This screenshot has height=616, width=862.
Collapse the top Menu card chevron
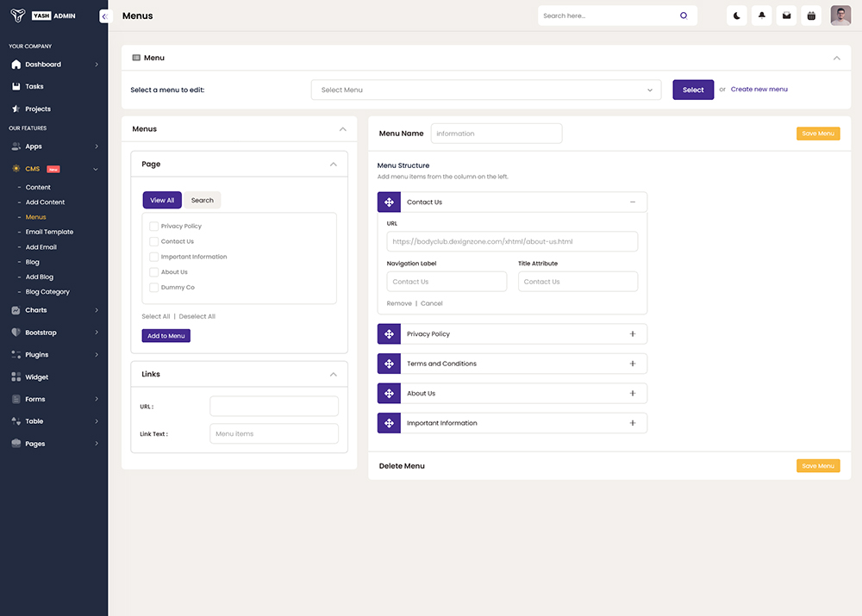[836, 58]
